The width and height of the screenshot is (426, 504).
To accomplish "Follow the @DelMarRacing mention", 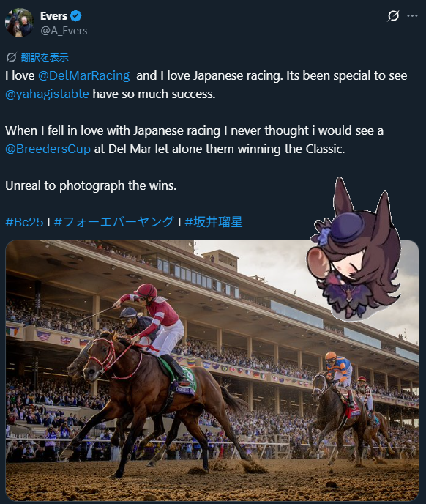I will coord(84,76).
